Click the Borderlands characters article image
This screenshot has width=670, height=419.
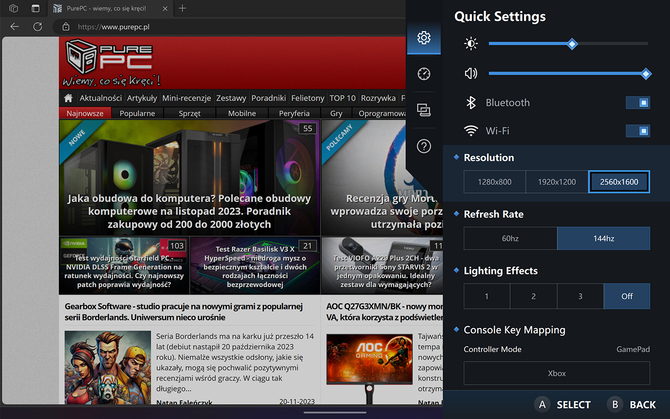(x=108, y=367)
